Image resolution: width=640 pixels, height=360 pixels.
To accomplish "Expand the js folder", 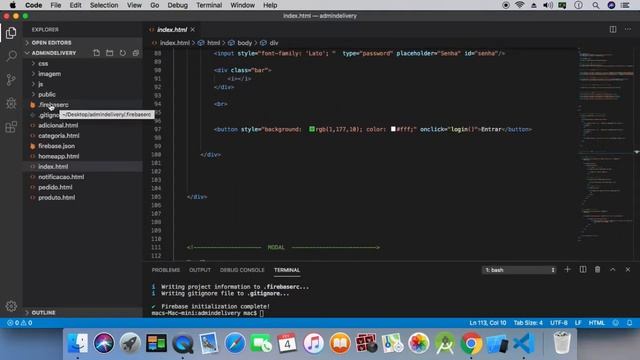I will [x=40, y=84].
